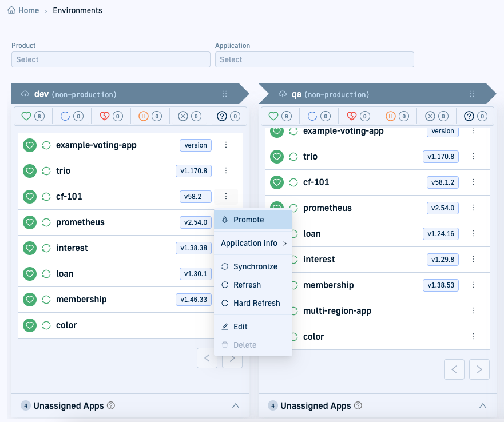This screenshot has width=504, height=422.
Task: Open the Product select dropdown
Action: [x=111, y=59]
